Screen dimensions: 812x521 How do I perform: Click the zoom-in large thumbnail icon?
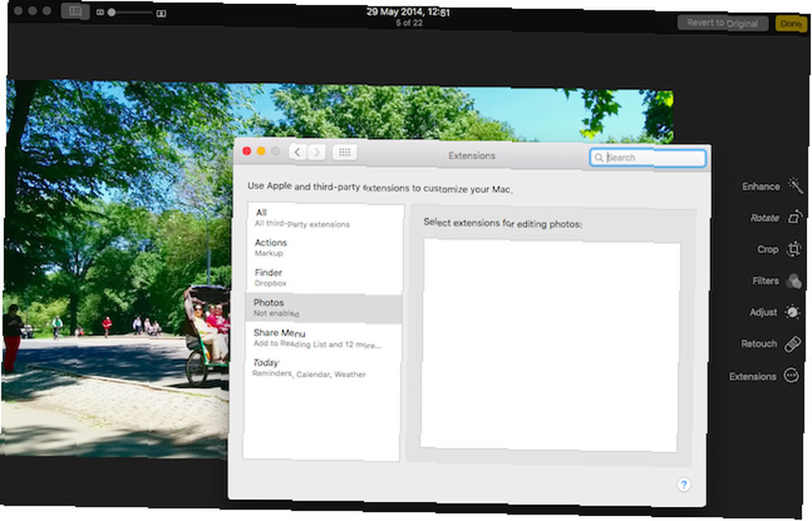tap(161, 13)
